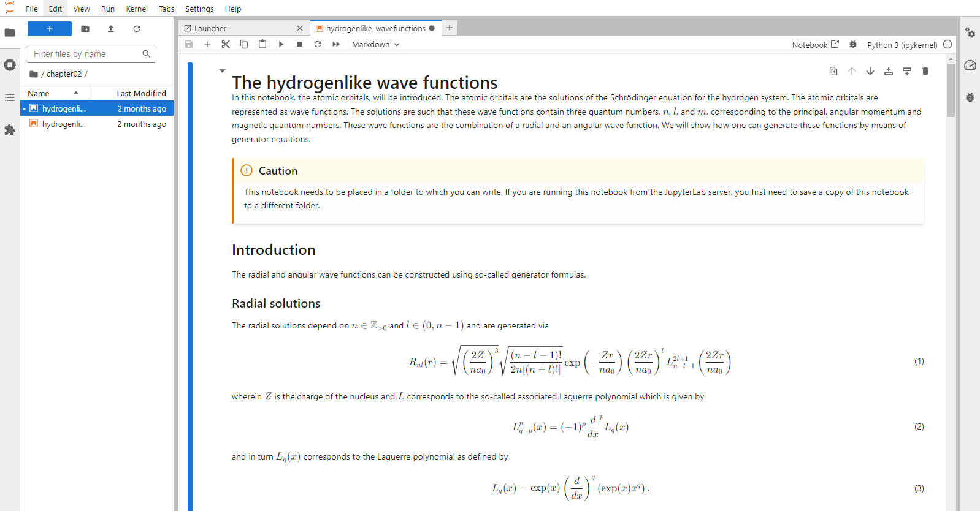Image resolution: width=980 pixels, height=511 pixels.
Task: Open the View menu
Action: (x=82, y=9)
